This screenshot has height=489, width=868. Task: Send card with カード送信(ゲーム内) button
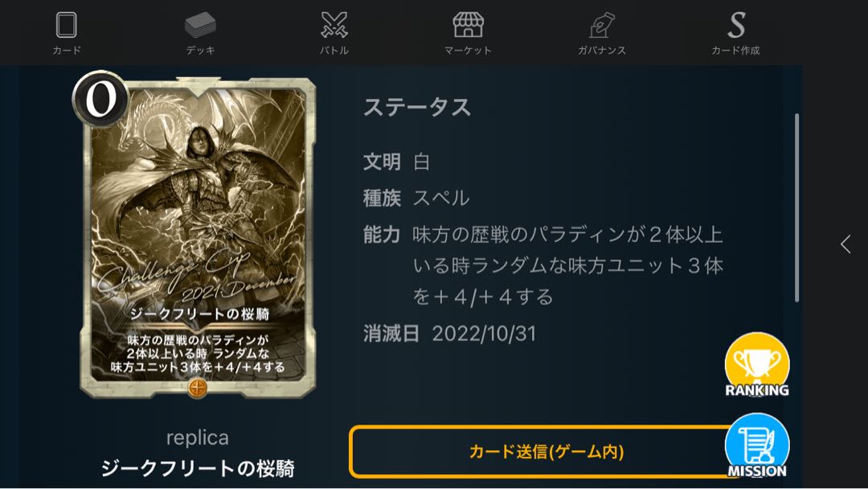[x=545, y=451]
